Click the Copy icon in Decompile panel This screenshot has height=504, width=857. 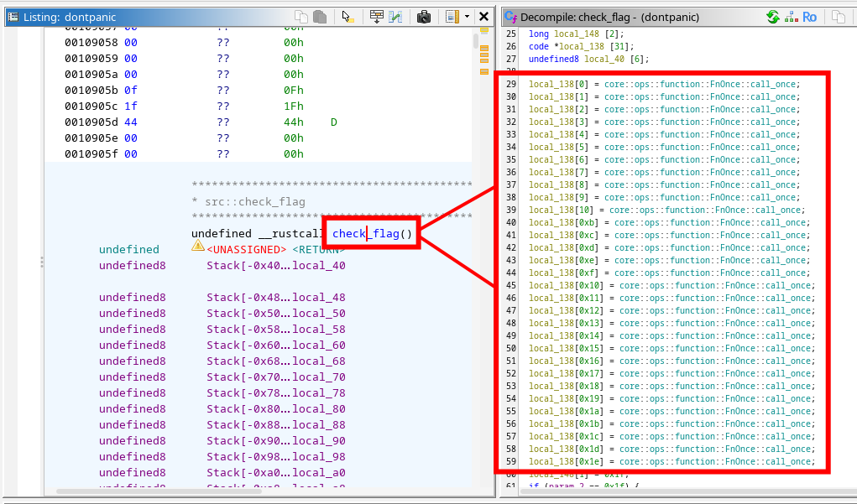[838, 17]
